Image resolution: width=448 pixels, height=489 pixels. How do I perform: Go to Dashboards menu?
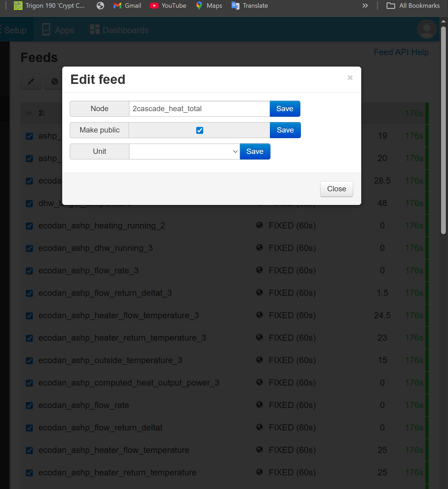pyautogui.click(x=119, y=30)
